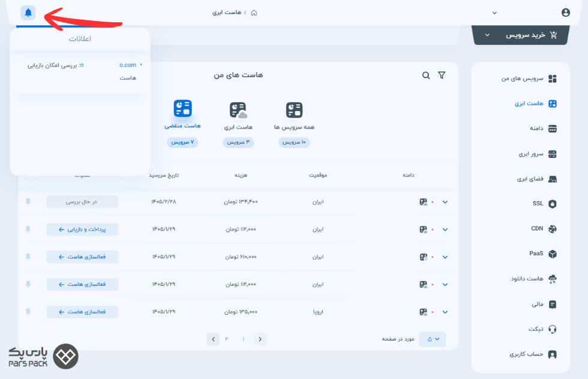Expand the اروپا row chevron
Viewport: 588px width, 379px height.
pyautogui.click(x=445, y=312)
